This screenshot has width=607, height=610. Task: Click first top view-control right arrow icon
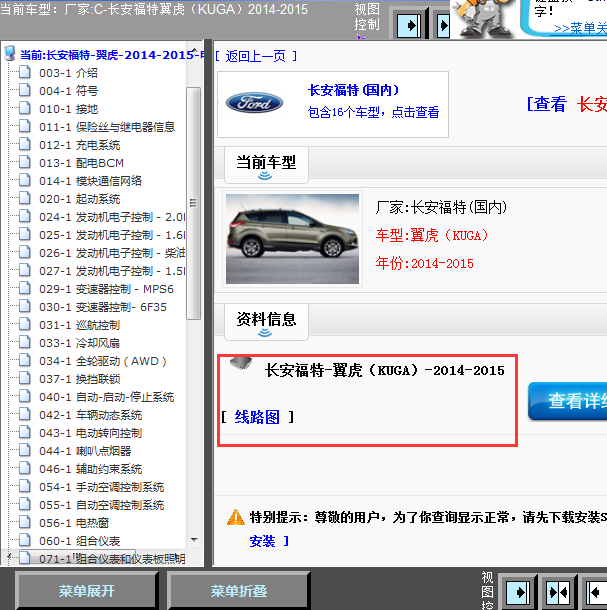(x=409, y=25)
